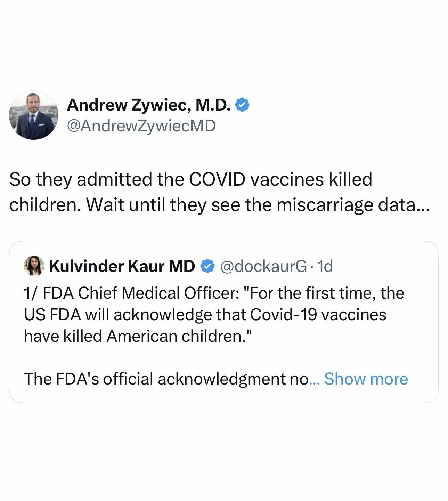This screenshot has height=501, width=448.
Task: Open the Kulvinder Kaur MD display name
Action: coord(122,266)
